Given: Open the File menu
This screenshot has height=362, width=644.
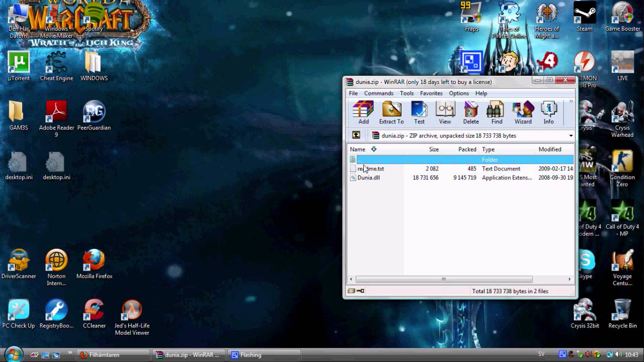Looking at the screenshot, I should [354, 93].
